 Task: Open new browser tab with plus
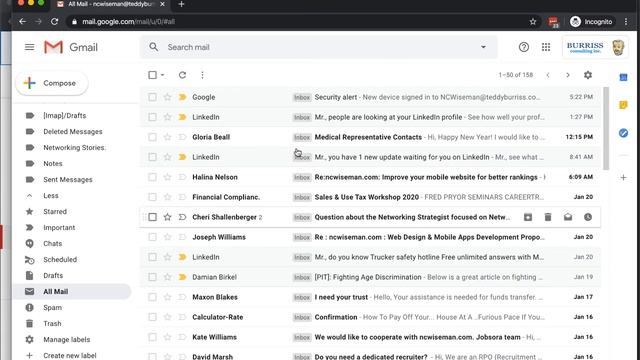[x=181, y=4]
